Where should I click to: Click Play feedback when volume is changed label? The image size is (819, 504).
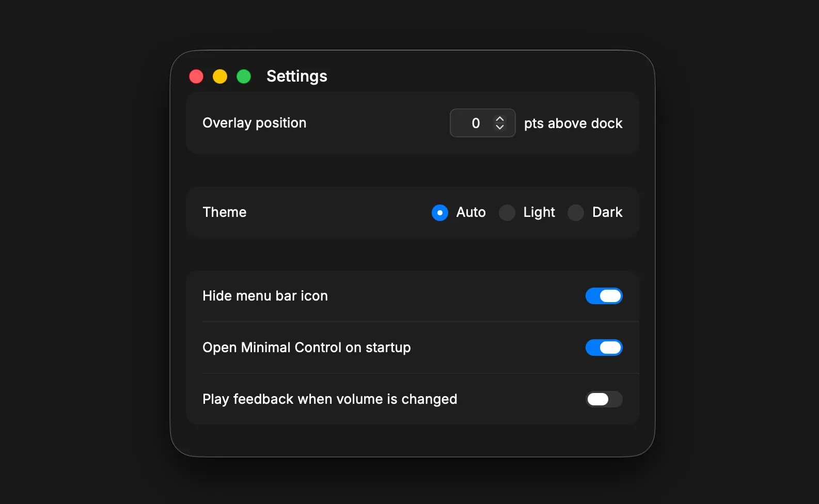[x=330, y=399]
